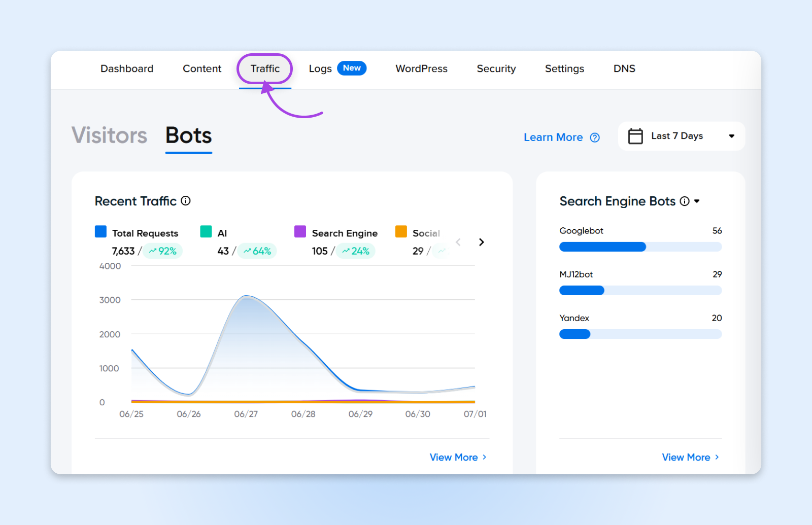Open the Security section in the navigation
The height and width of the screenshot is (525, 812).
click(x=496, y=68)
